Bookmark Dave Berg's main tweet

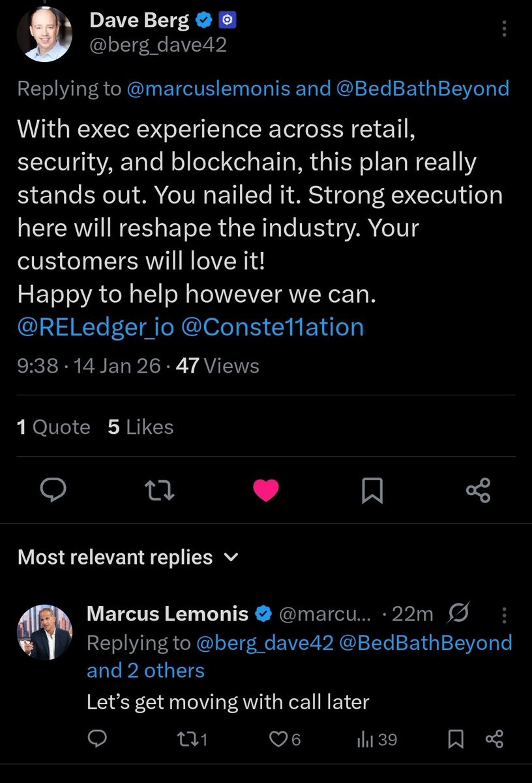(372, 491)
